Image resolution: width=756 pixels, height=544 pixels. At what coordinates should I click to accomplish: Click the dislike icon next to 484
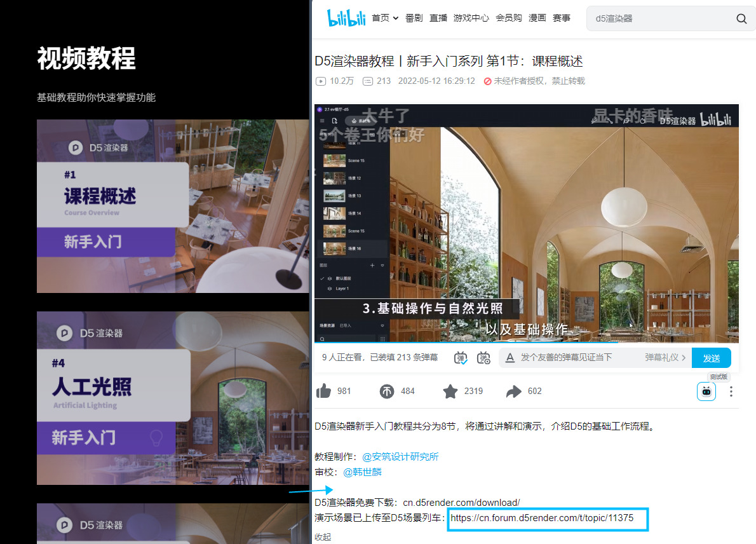pyautogui.click(x=386, y=391)
